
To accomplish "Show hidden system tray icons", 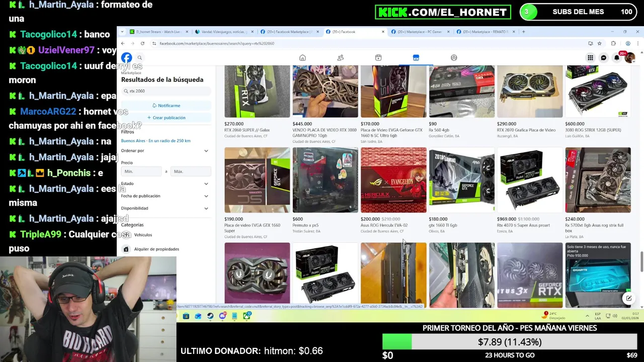I will point(587,316).
